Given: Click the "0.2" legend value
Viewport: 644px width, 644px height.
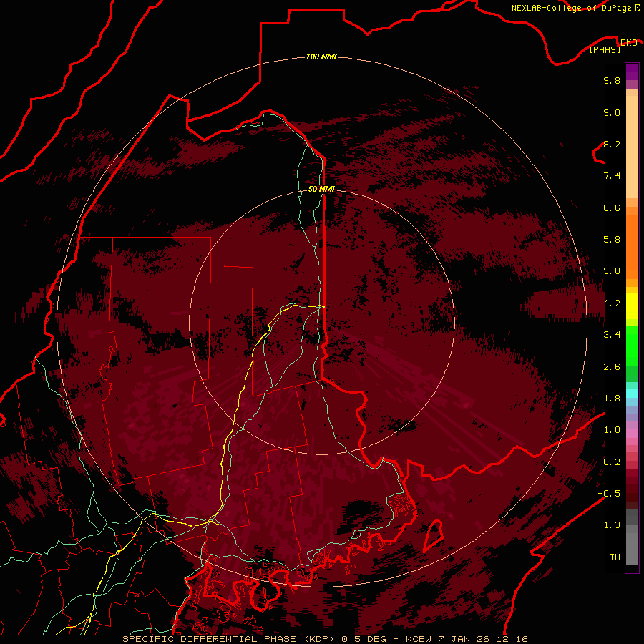Looking at the screenshot, I should pyautogui.click(x=612, y=462).
